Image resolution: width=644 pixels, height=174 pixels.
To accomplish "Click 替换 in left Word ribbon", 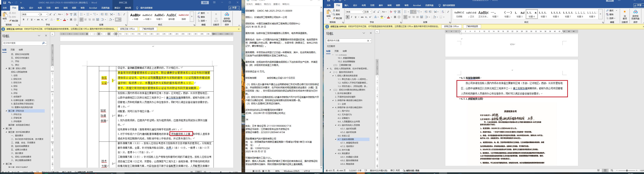I will [201, 17].
